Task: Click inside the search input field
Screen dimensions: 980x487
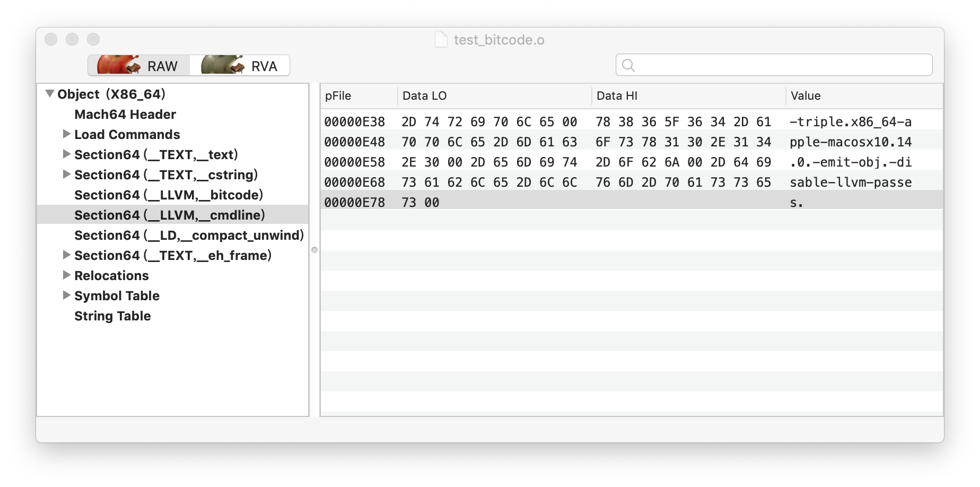Action: (742, 65)
